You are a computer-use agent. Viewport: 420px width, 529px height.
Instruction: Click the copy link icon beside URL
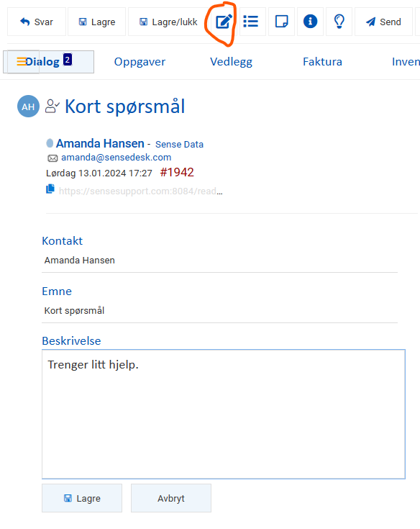[50, 189]
